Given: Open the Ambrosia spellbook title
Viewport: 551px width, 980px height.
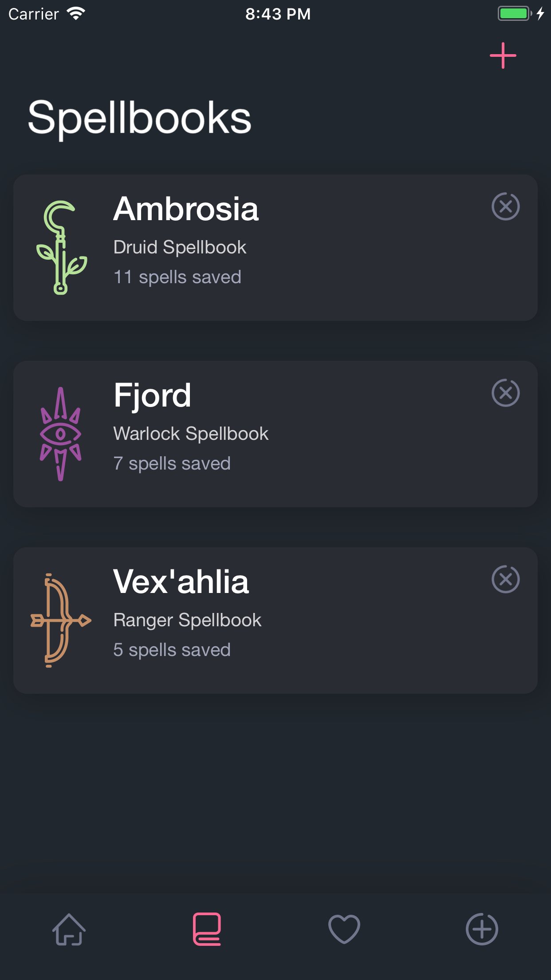Looking at the screenshot, I should pyautogui.click(x=186, y=209).
